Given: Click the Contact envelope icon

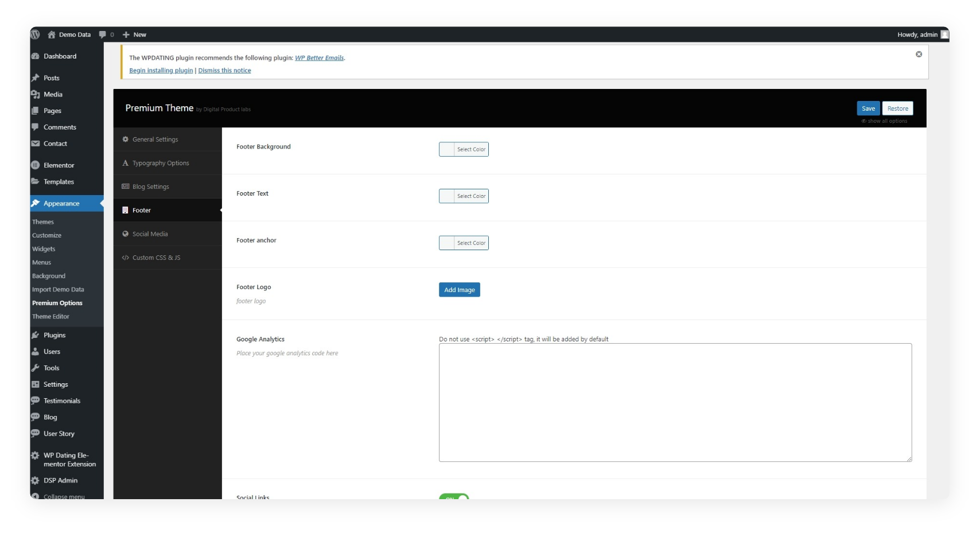Looking at the screenshot, I should tap(36, 143).
